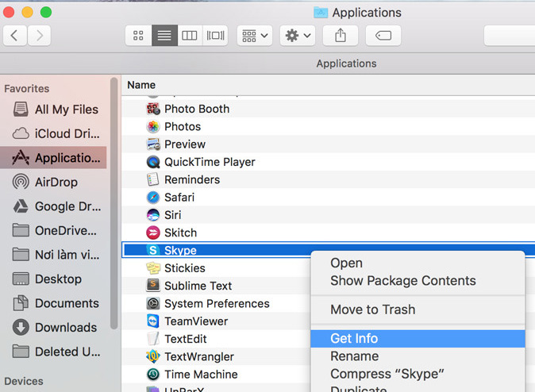Image resolution: width=535 pixels, height=392 pixels.
Task: Select the "Sublime Text" name text
Action: click(x=198, y=286)
